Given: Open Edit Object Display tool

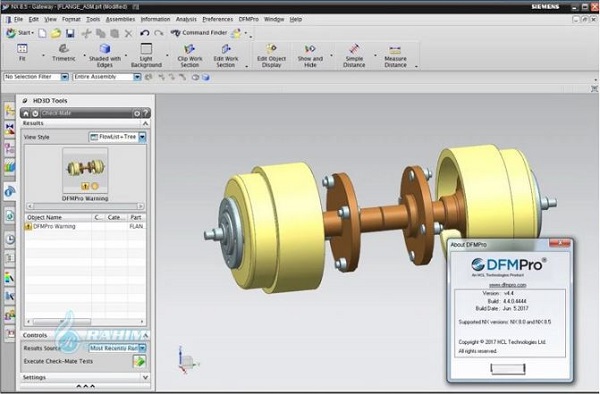Looking at the screenshot, I should coord(271,49).
